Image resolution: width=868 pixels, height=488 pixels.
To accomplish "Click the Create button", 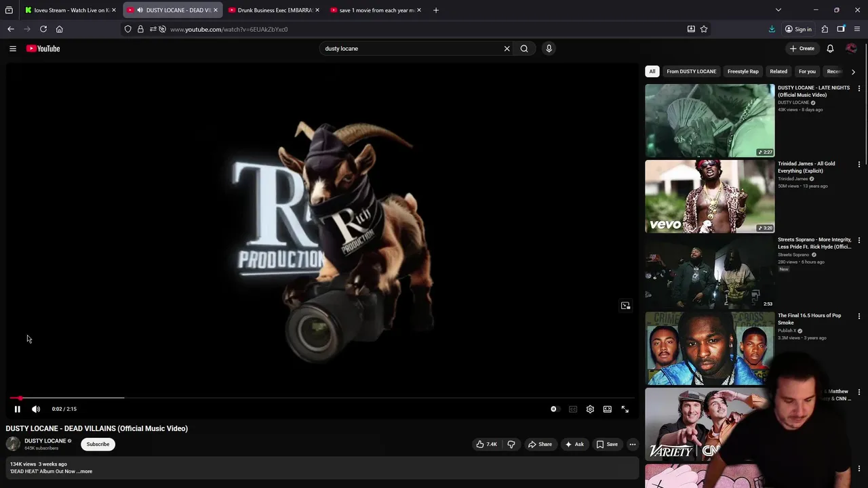I will click(x=802, y=48).
